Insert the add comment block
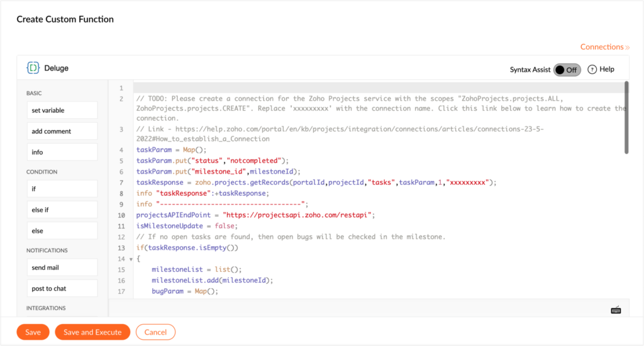The height and width of the screenshot is (346, 644). 62,131
